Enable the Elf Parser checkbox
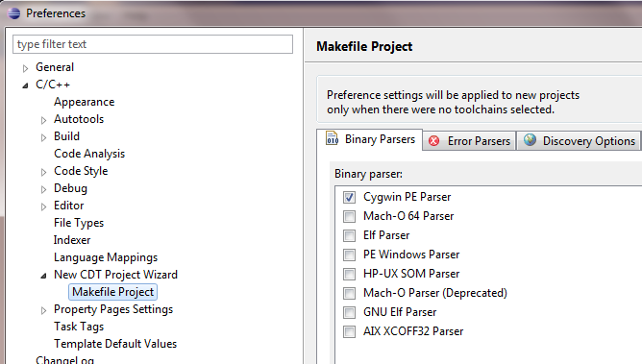 click(349, 235)
